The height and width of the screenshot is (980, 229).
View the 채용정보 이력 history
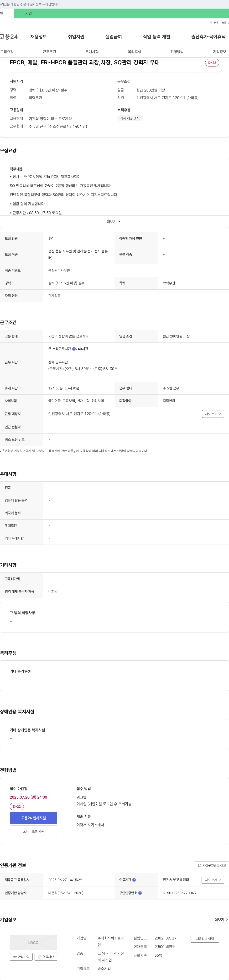tap(205, 939)
